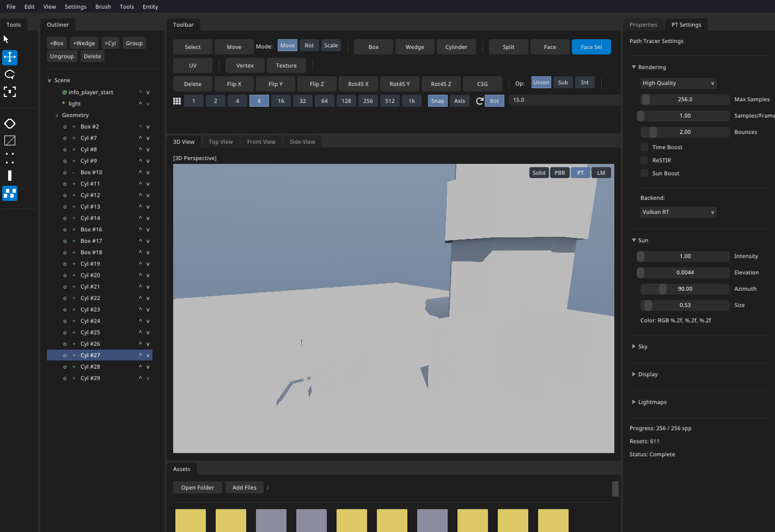Viewport: 775px width, 532px height.
Task: Turn on the Sun Boost checkbox
Action: [x=644, y=173]
